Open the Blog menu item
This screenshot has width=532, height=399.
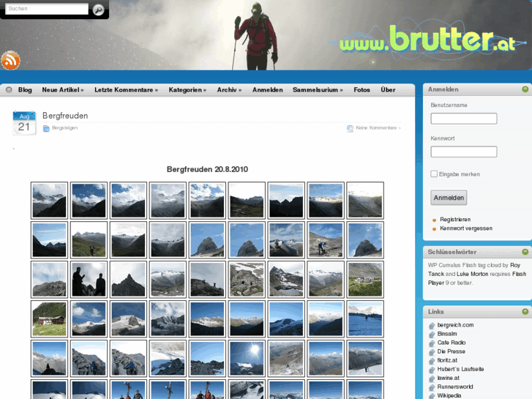click(25, 89)
